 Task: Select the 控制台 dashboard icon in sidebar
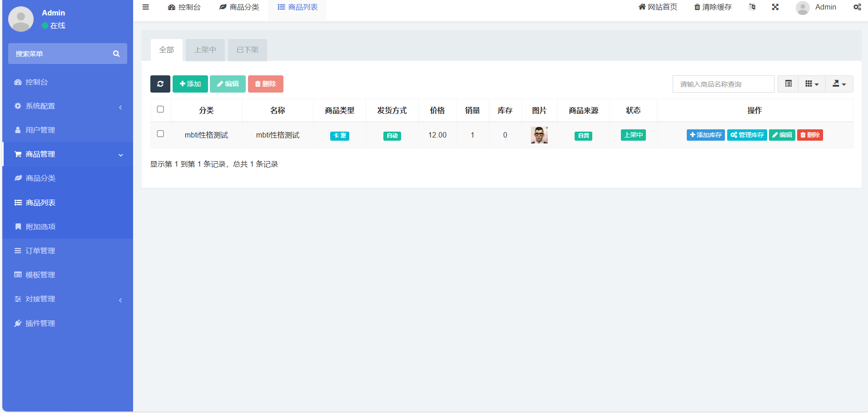[x=17, y=82]
